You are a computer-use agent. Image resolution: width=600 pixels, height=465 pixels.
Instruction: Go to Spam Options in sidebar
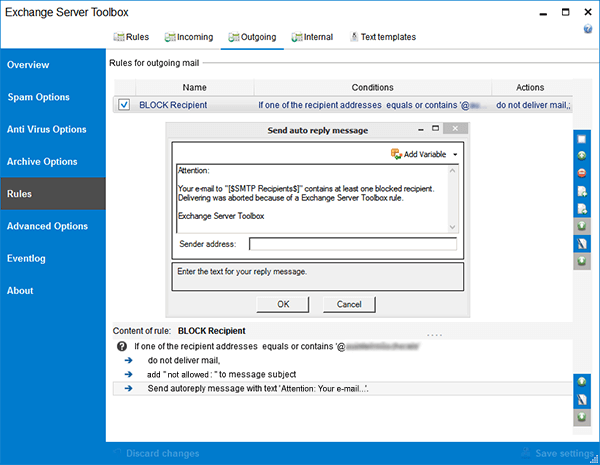pos(53,97)
